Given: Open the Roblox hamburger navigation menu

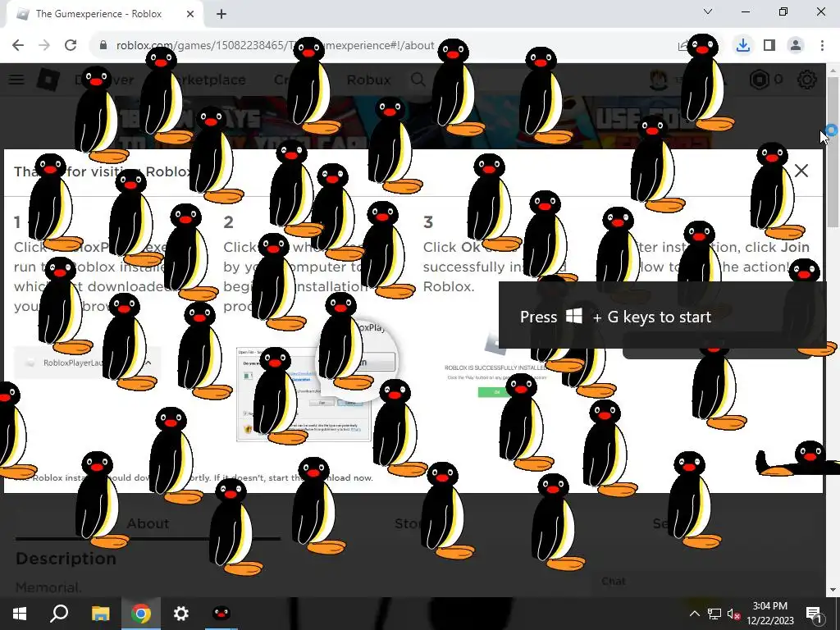Looking at the screenshot, I should tap(16, 80).
